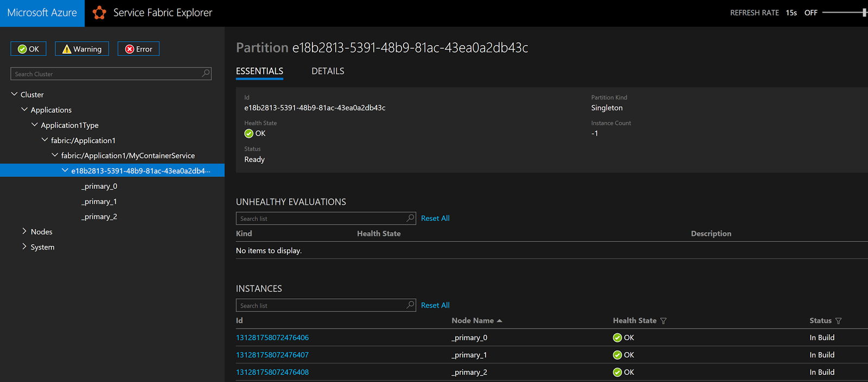
Task: Sort instances by Id column header
Action: (x=239, y=321)
